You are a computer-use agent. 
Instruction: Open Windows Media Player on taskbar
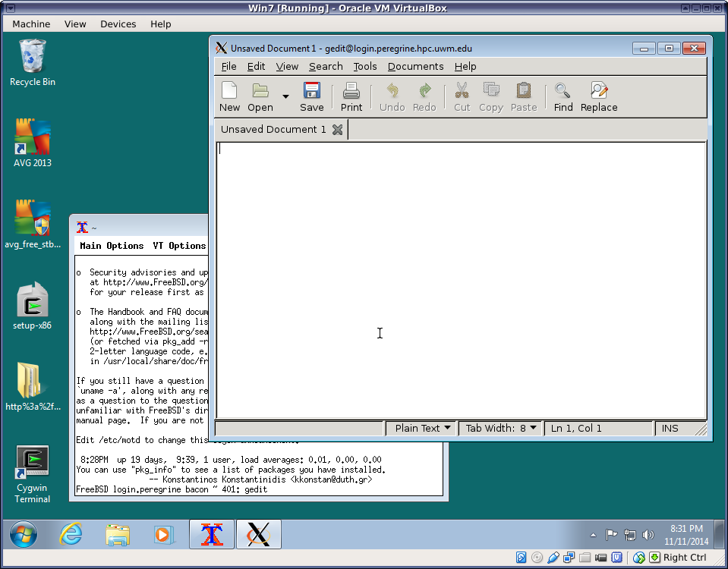[163, 534]
